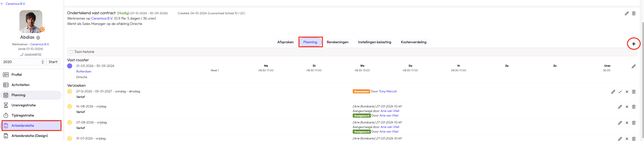Delete the 07-08-2026 leave request
The height and width of the screenshot is (141, 644).
pyautogui.click(x=634, y=123)
